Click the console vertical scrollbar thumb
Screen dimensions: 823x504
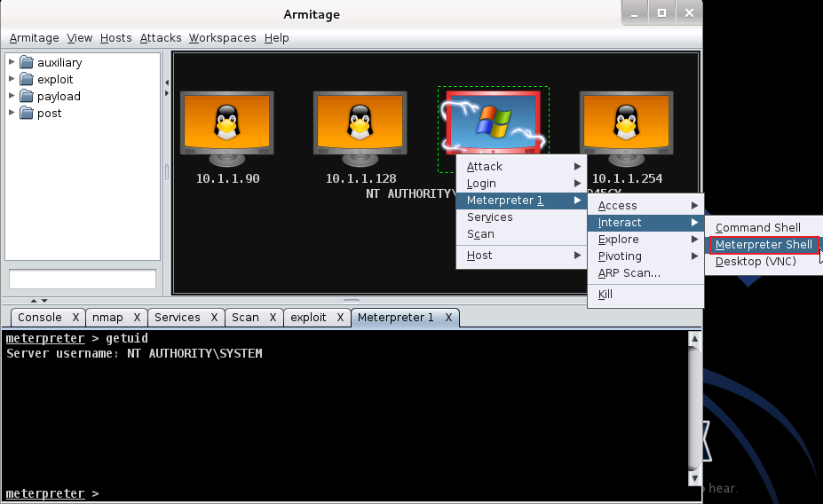point(694,408)
